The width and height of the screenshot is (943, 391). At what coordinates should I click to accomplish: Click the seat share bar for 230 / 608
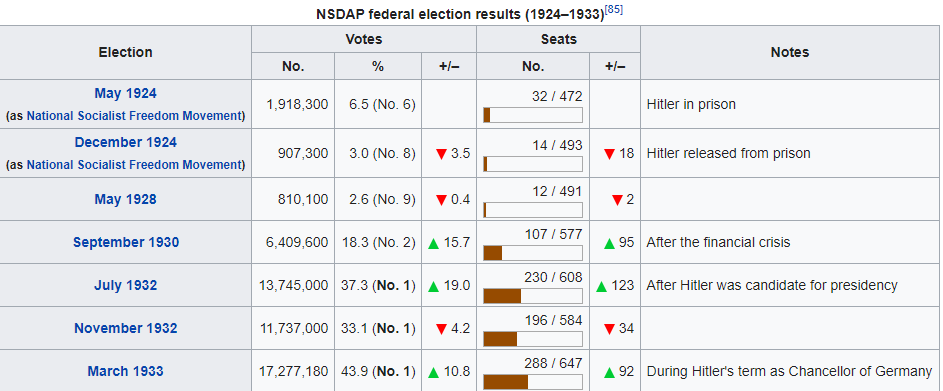click(533, 296)
